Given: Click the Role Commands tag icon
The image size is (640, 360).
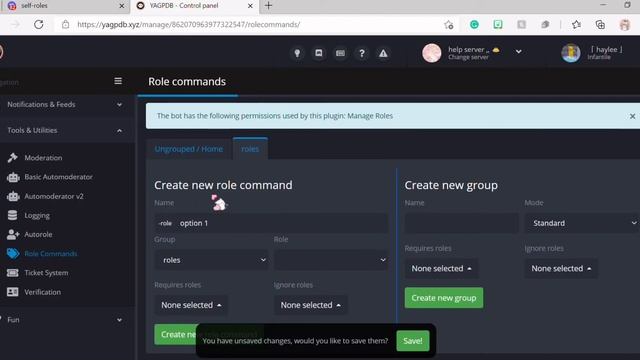Looking at the screenshot, I should tap(13, 253).
